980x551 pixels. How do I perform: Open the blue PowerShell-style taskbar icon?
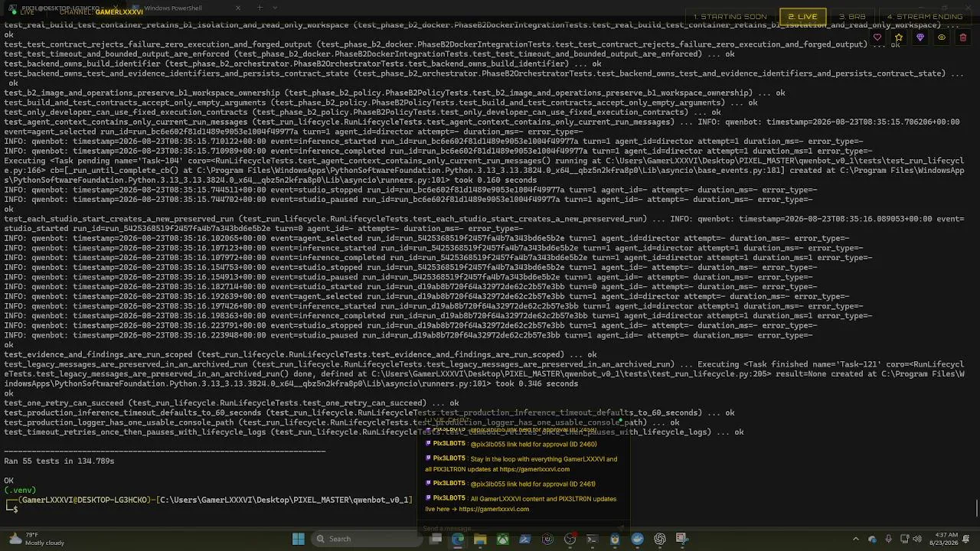coord(525,539)
